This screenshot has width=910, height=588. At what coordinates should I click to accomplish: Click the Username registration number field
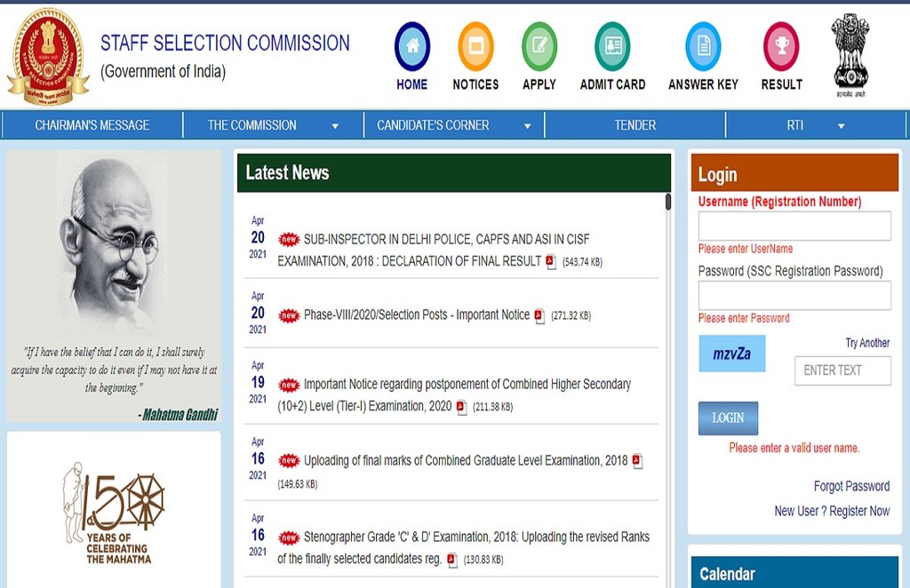tap(794, 226)
